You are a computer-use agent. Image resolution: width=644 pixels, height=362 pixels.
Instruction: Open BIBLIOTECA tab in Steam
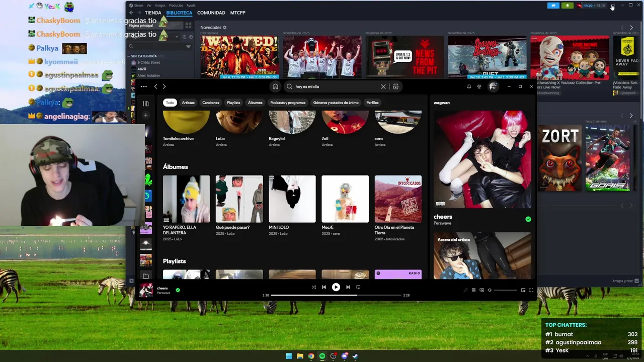179,13
